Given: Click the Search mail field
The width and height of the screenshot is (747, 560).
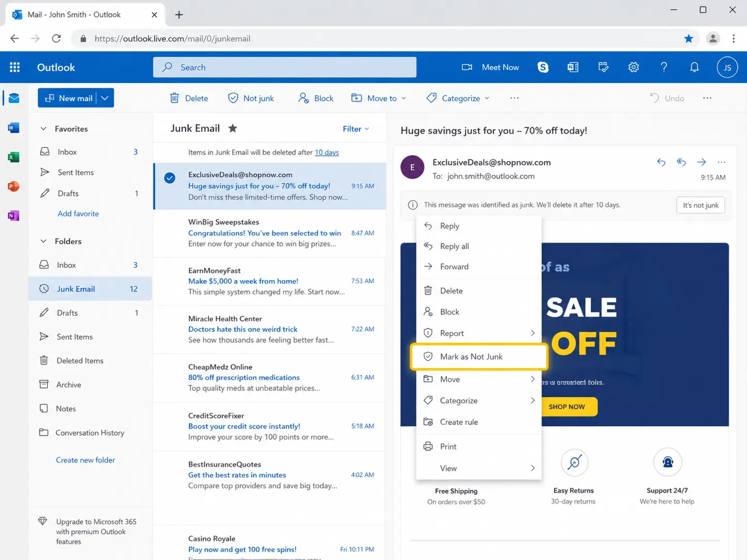Looking at the screenshot, I should [285, 67].
